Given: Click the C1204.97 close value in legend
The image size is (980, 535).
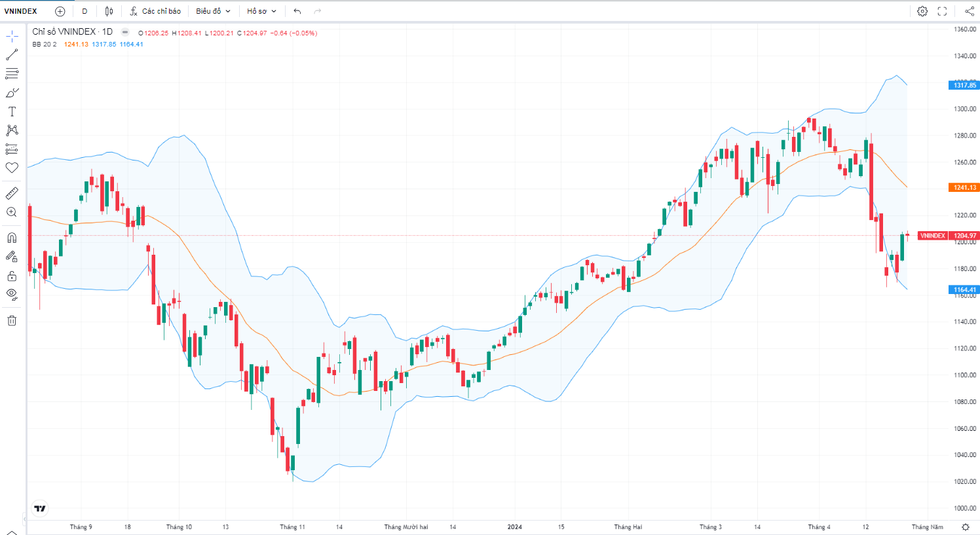Looking at the screenshot, I should coord(252,33).
